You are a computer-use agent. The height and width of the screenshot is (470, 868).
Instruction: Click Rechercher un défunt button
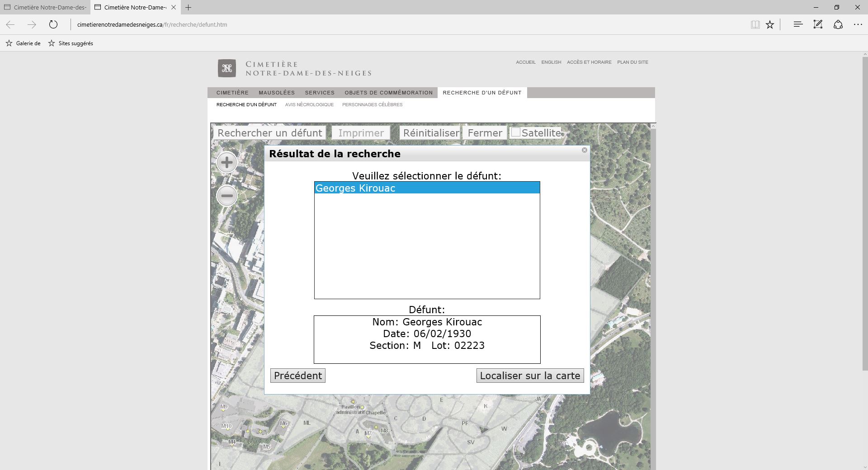point(270,133)
